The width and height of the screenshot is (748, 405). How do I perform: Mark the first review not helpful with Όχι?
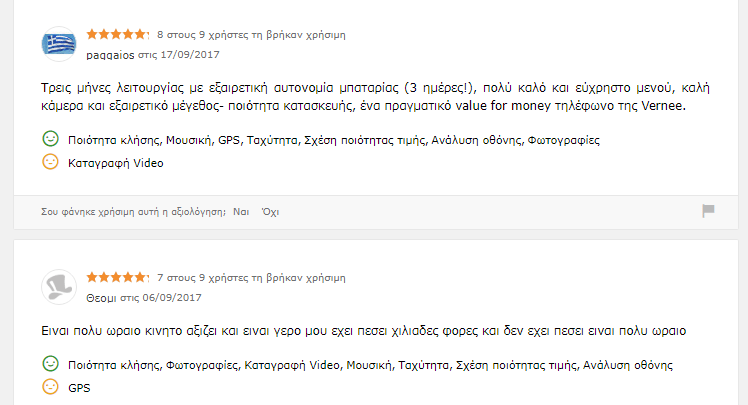pos(270,212)
